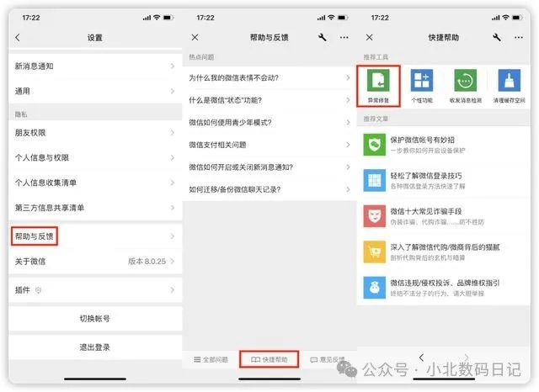Switch to the 意见反馈 tab
This screenshot has width=539, height=392.
click(x=328, y=359)
